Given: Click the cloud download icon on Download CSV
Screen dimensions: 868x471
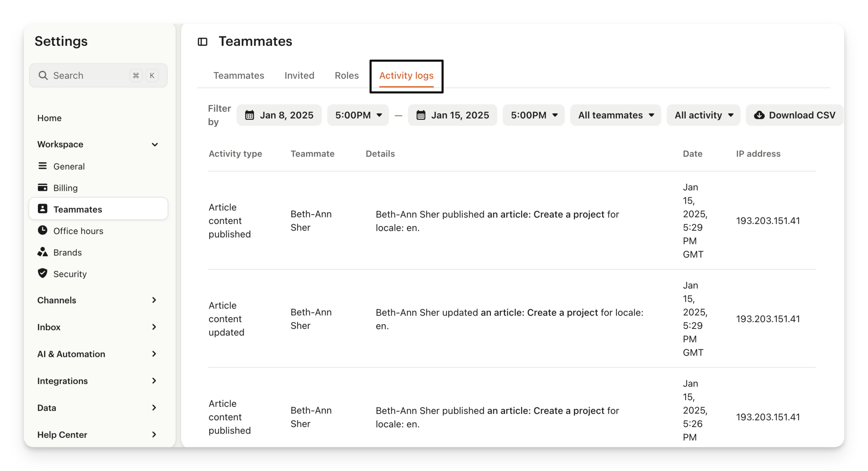Looking at the screenshot, I should point(759,115).
